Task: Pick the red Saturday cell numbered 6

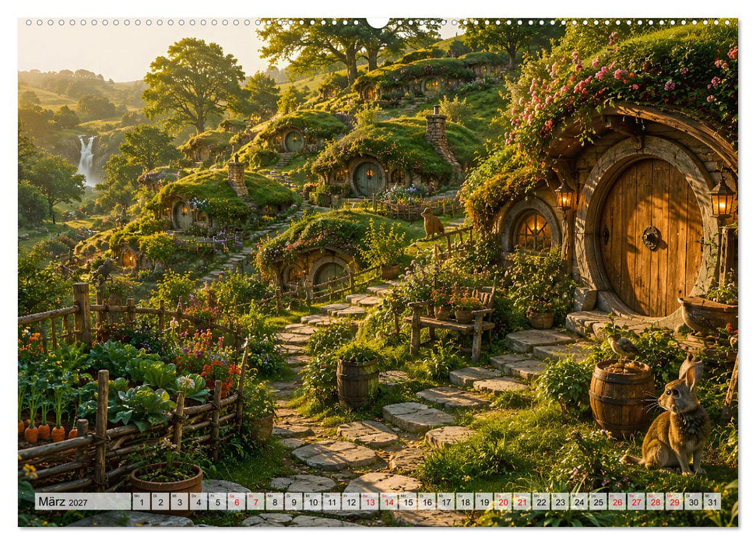Action: (x=236, y=501)
